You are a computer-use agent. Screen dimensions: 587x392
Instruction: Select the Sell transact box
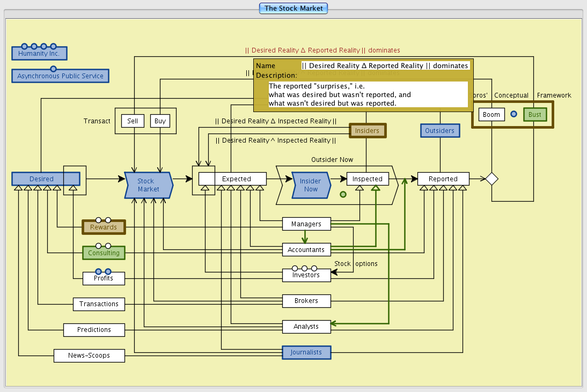(133, 121)
